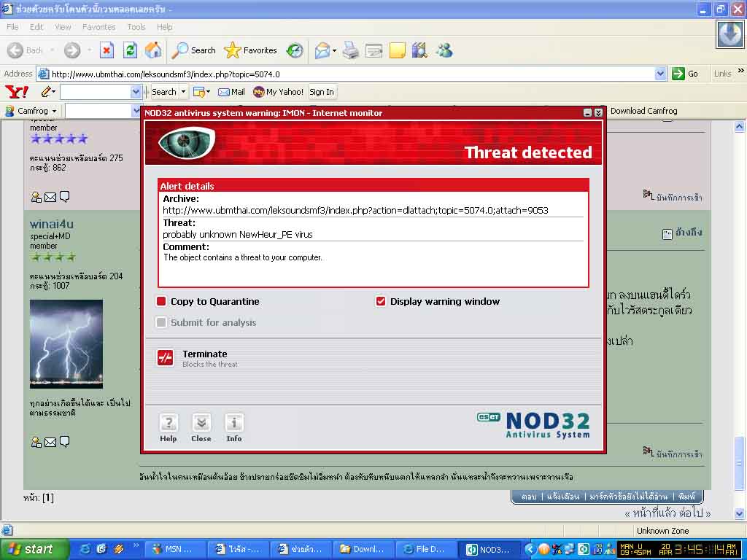Expand the address bar dropdown arrow
This screenshot has height=560, width=747.
click(660, 74)
